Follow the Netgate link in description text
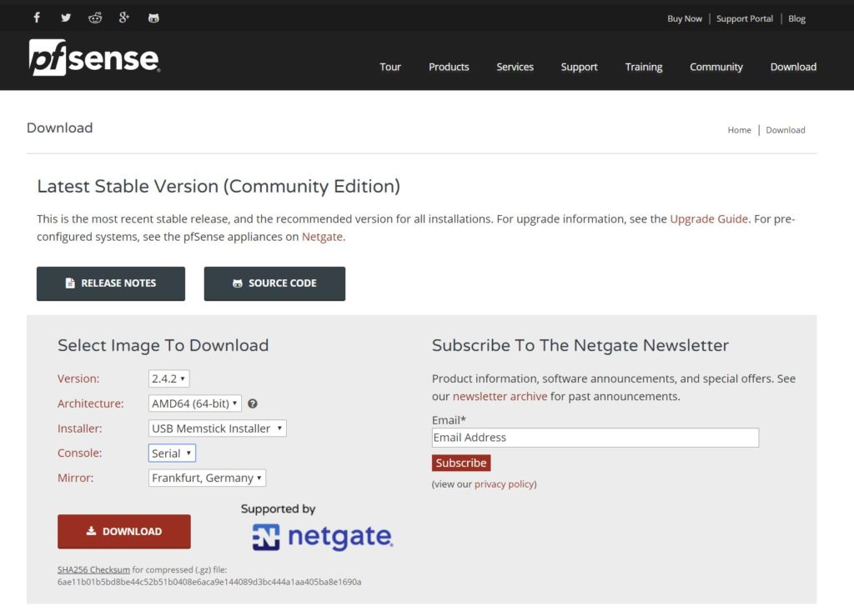This screenshot has width=854, height=616. [322, 237]
